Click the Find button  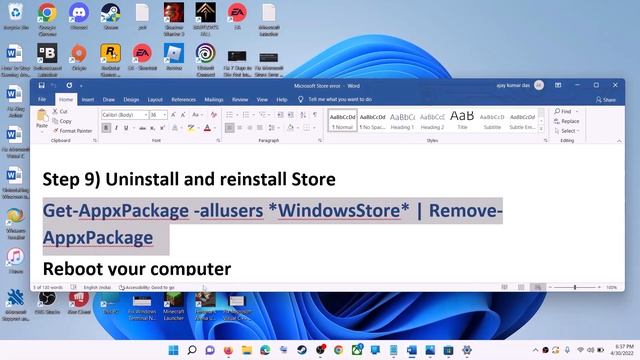pos(567,111)
